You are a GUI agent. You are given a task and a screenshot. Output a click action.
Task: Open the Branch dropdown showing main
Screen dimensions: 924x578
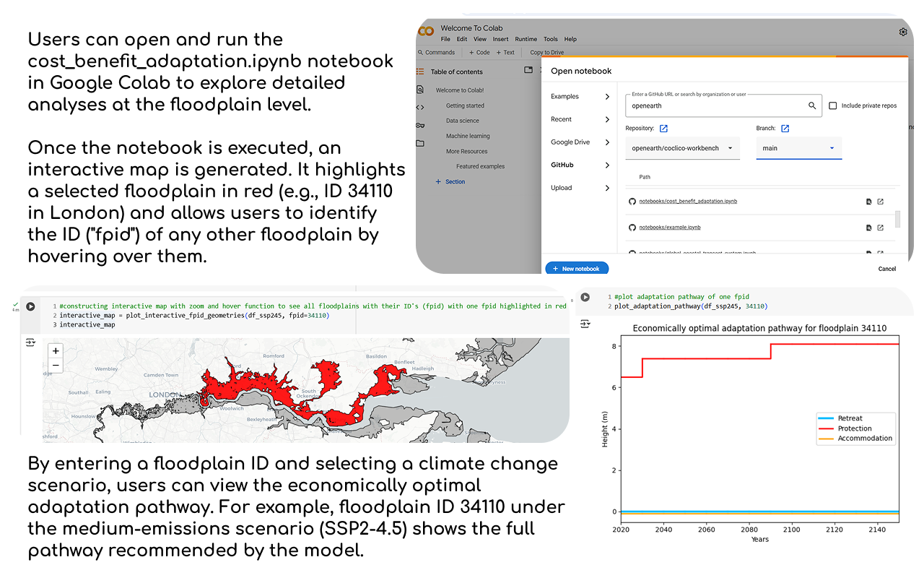tap(798, 148)
